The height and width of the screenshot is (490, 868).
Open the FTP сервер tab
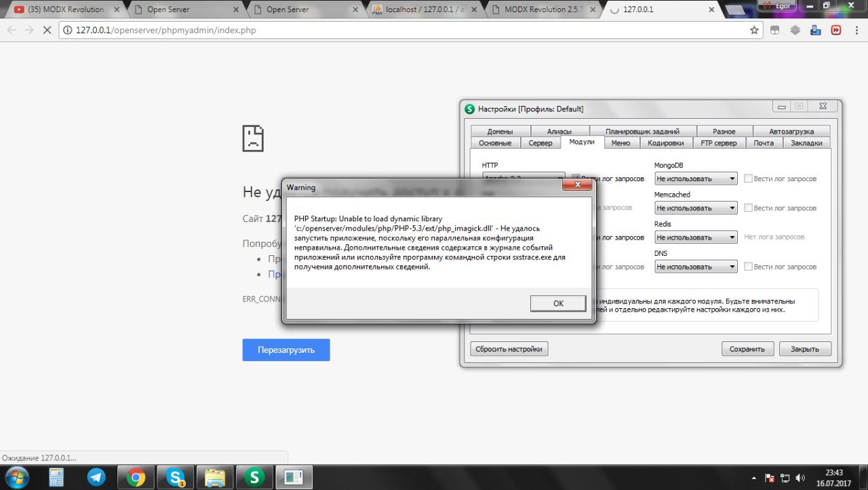[x=719, y=143]
